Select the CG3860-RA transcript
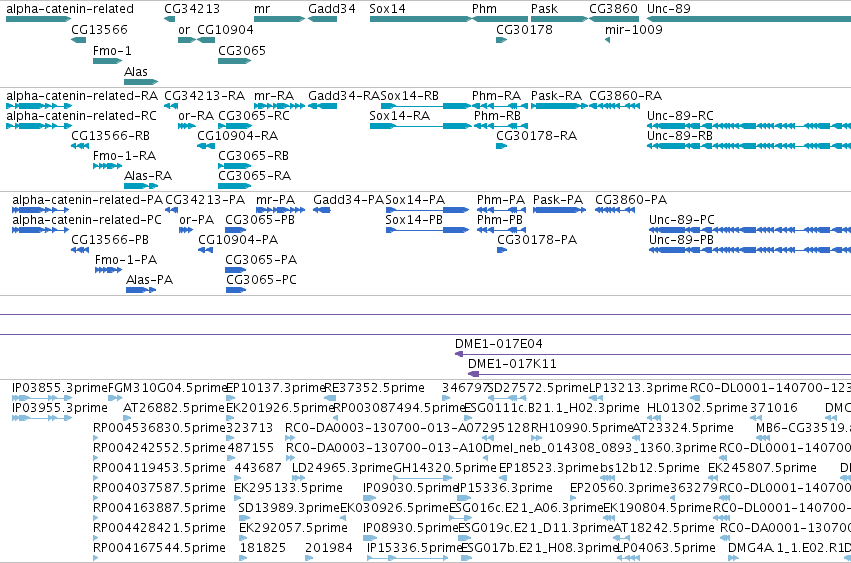 (614, 106)
